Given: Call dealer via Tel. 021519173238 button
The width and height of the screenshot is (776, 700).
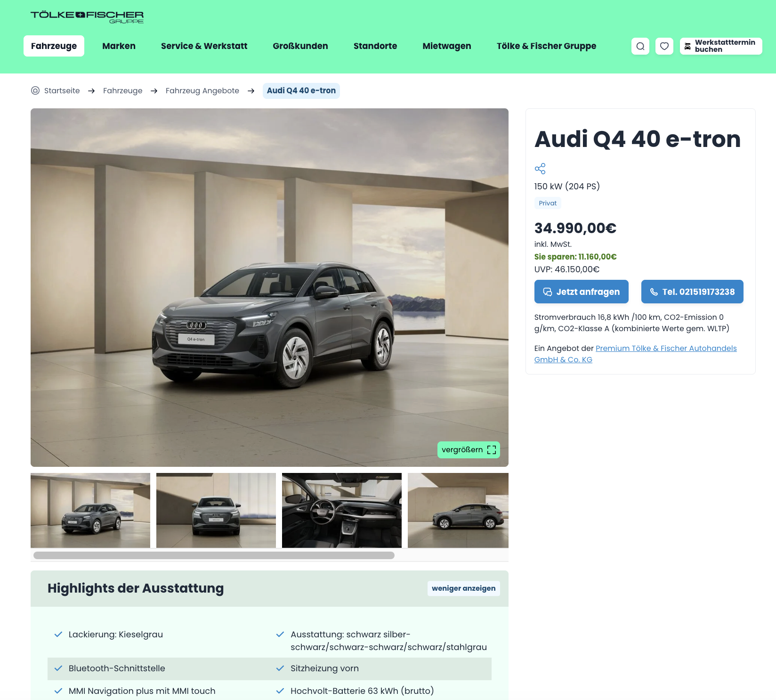Looking at the screenshot, I should (692, 292).
